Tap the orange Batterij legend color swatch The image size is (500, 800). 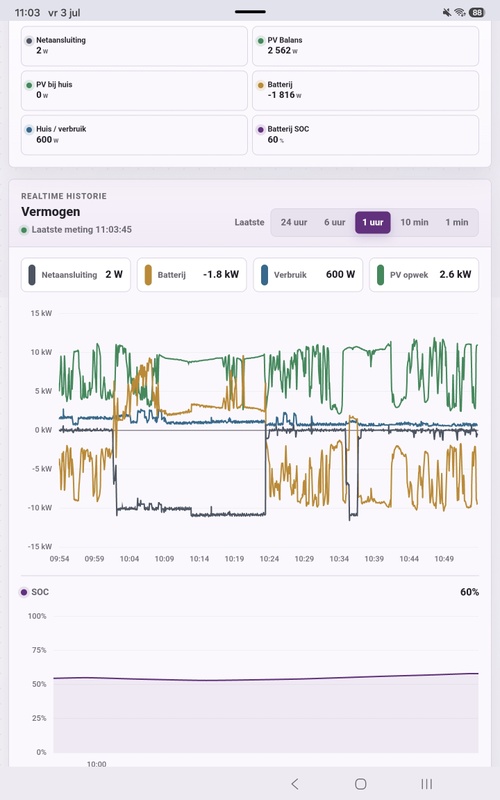(x=148, y=274)
